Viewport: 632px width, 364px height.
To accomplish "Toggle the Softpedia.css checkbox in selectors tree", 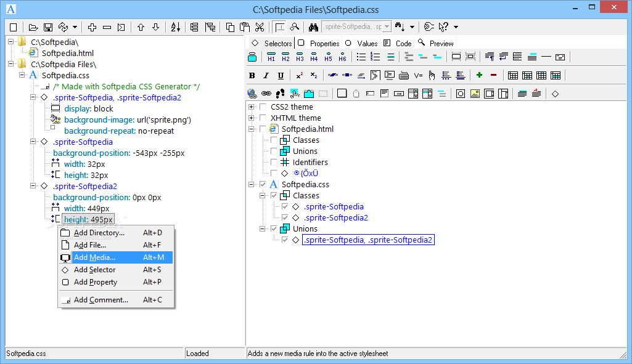I will (263, 184).
